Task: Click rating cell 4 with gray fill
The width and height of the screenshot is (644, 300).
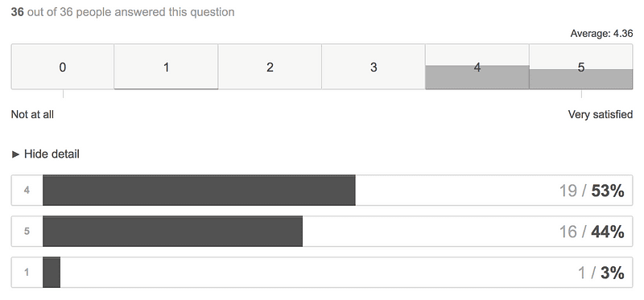Action: 477,67
